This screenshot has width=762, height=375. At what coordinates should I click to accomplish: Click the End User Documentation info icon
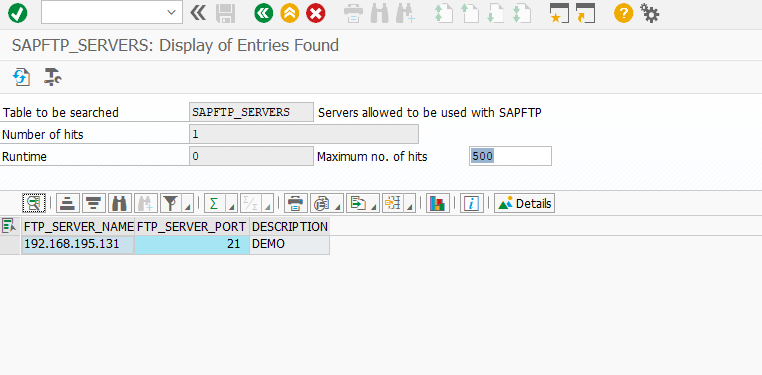pyautogui.click(x=471, y=203)
